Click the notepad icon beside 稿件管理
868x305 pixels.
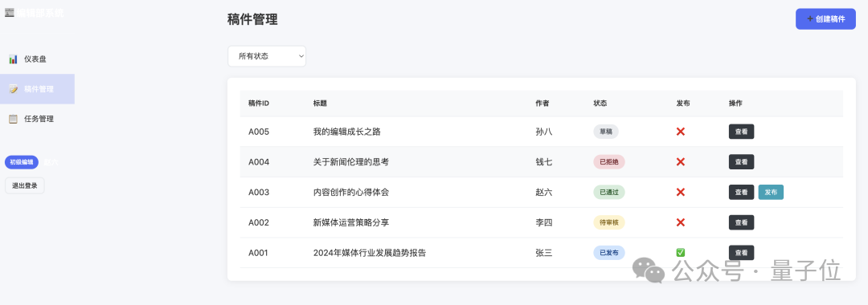tap(14, 89)
